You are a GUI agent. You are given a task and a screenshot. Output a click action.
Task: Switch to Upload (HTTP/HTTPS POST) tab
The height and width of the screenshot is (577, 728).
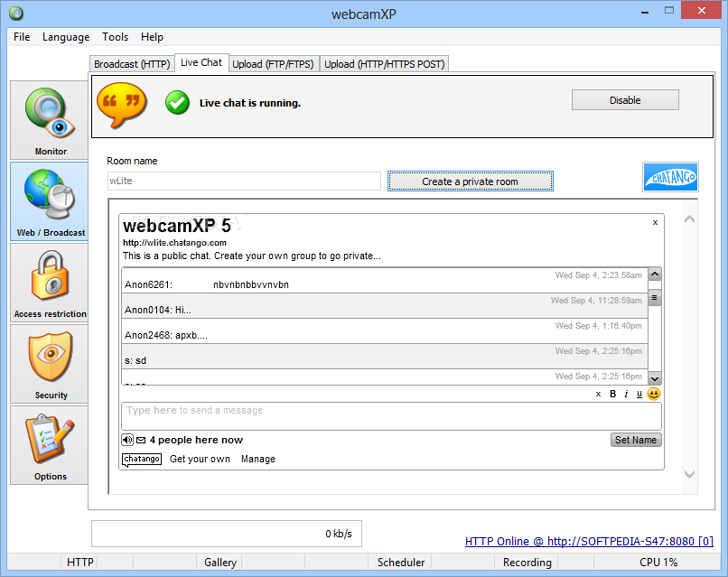click(385, 64)
